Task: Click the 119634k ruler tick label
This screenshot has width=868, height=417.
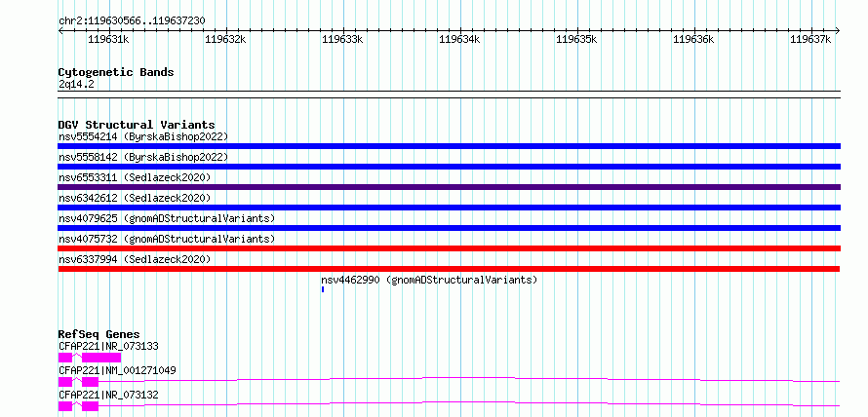Action: [459, 39]
